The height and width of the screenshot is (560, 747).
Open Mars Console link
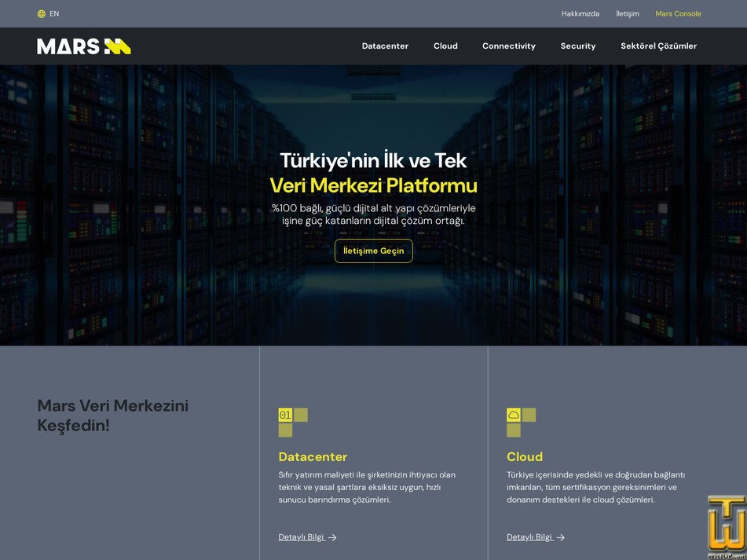[x=678, y=14]
